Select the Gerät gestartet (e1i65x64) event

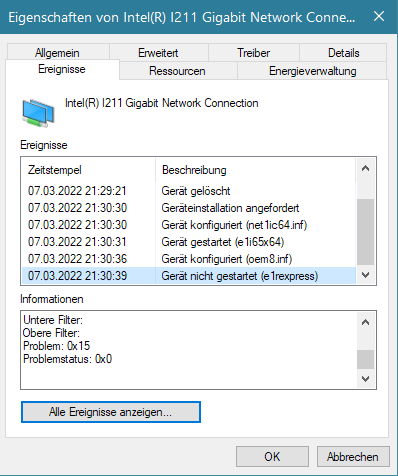click(189, 242)
